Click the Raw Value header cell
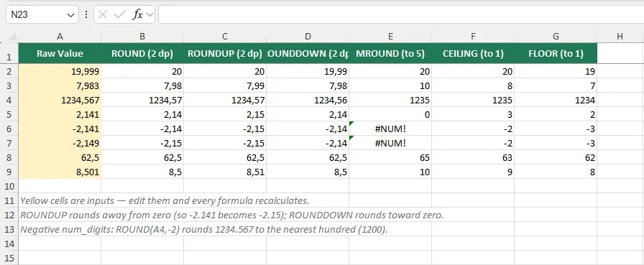Screen dimensions: 644x265 click(60, 53)
